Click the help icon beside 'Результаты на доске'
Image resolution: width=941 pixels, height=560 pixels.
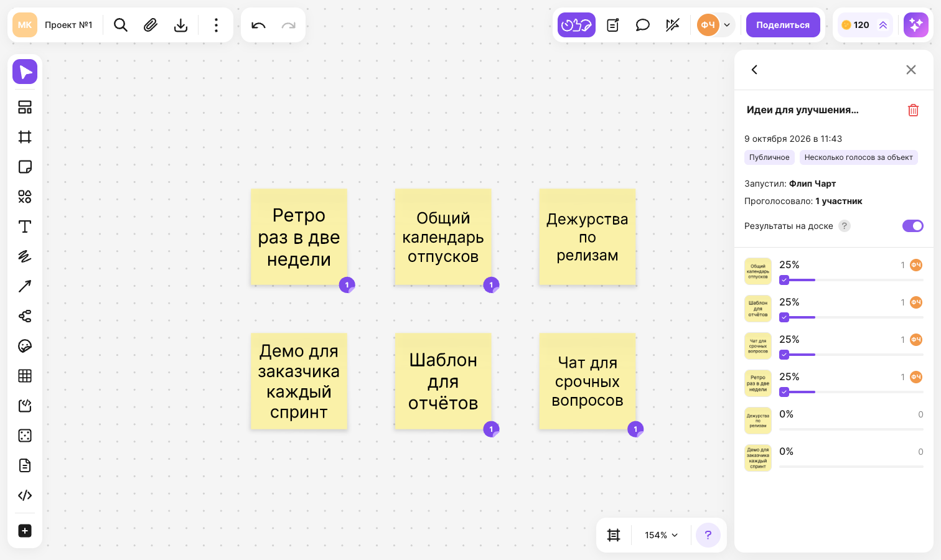pos(844,226)
